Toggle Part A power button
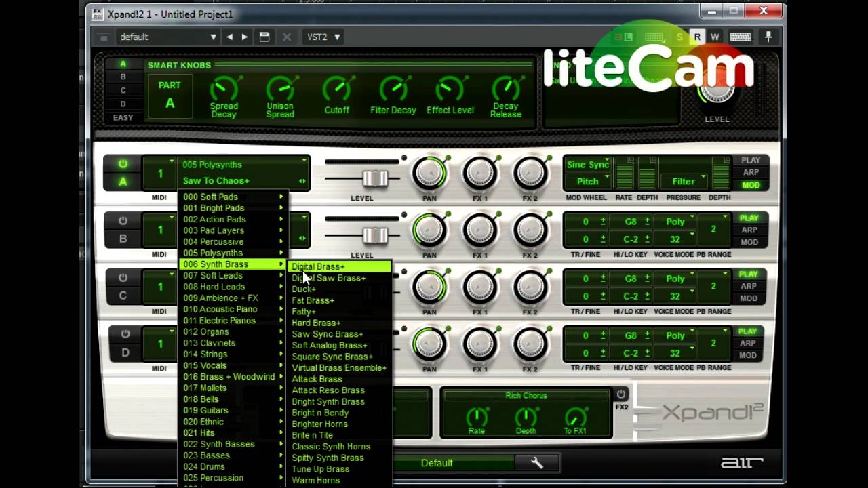Screen dimensions: 868x488 tap(123, 164)
